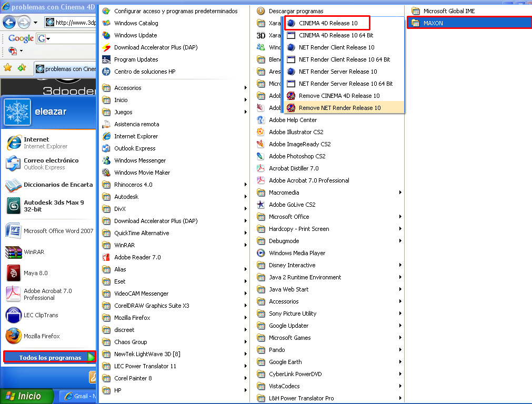532x404 pixels.
Task: Click the browser Back button
Action: (x=9, y=23)
